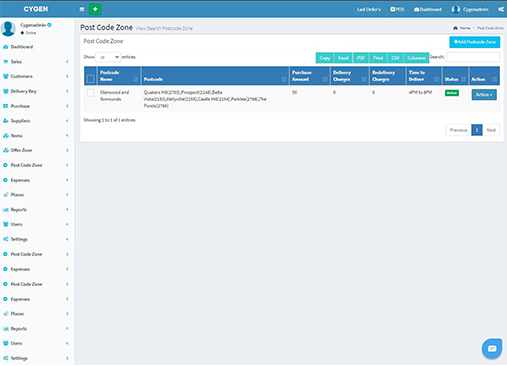507x366 pixels.
Task: Open the gears settings icon in the top bar
Action: (x=501, y=9)
